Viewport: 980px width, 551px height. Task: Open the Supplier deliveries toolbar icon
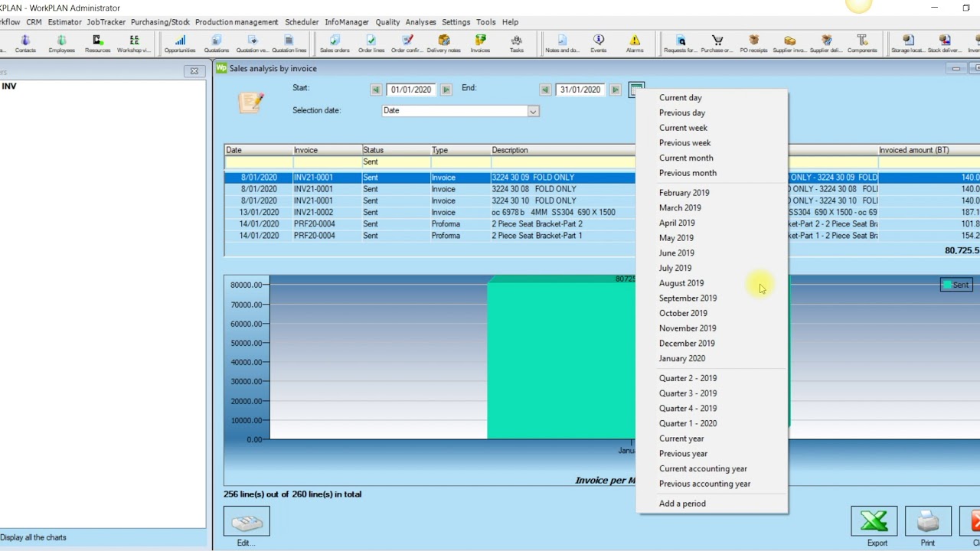(x=826, y=44)
